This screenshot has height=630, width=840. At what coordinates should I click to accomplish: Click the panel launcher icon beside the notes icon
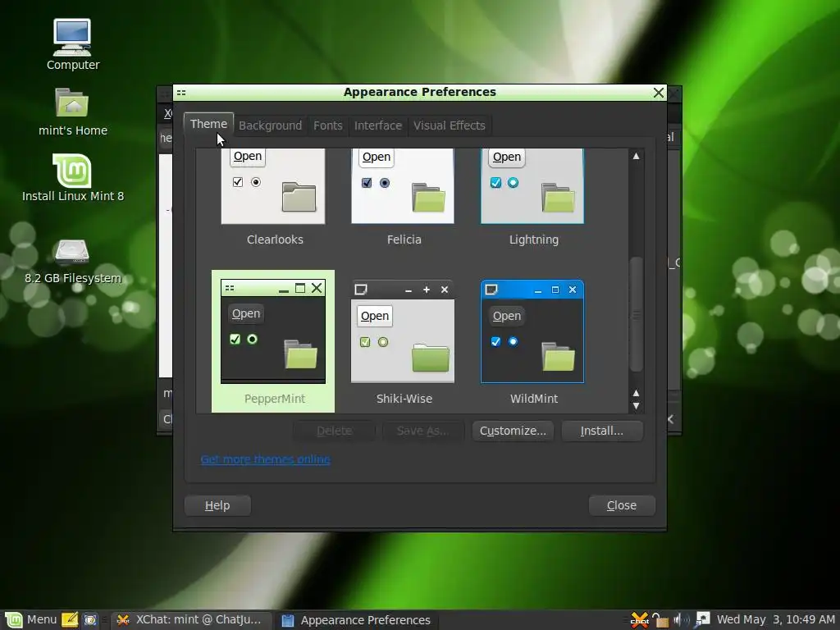(x=90, y=620)
